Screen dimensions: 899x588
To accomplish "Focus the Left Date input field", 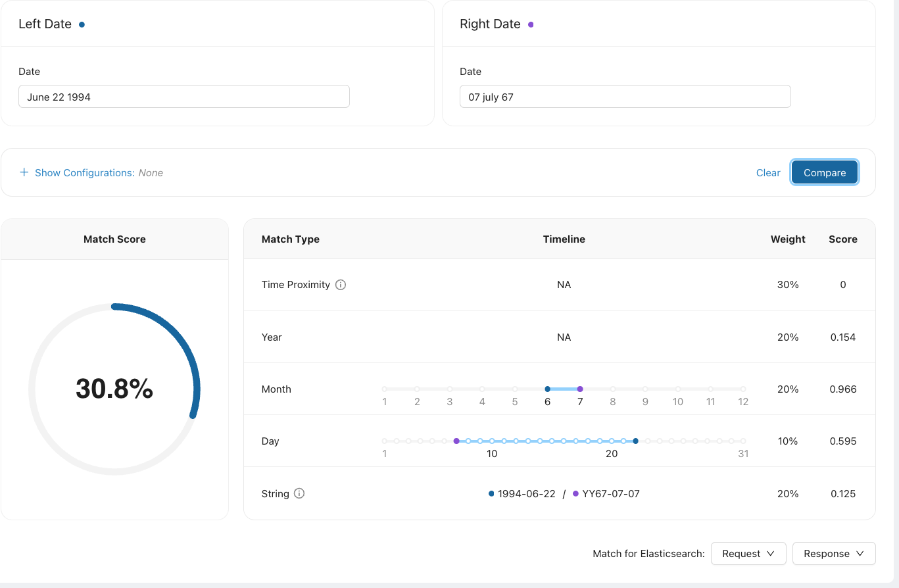I will 184,97.
